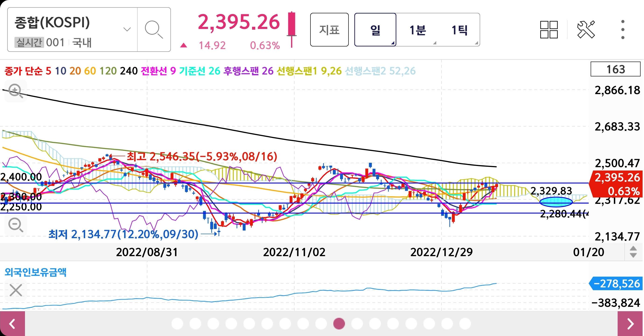This screenshot has width=644, height=336.
Task: Open the three-dot more menu
Action: 623,29
